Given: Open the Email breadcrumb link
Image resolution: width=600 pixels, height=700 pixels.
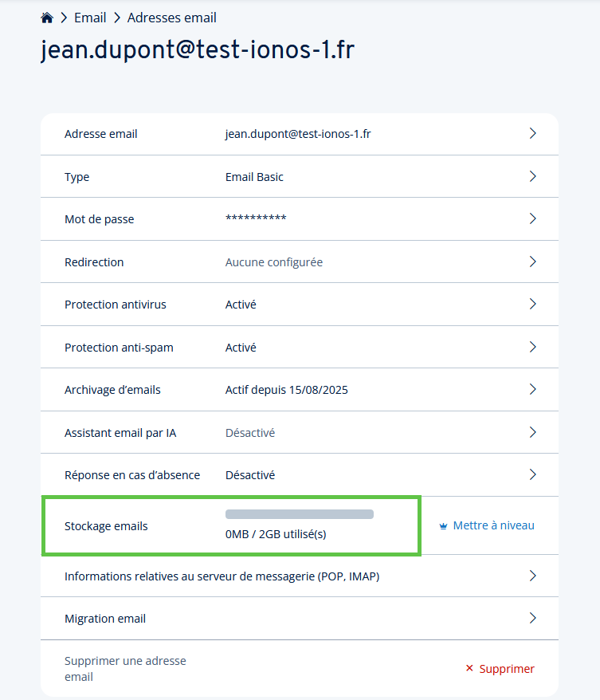Looking at the screenshot, I should (x=90, y=18).
